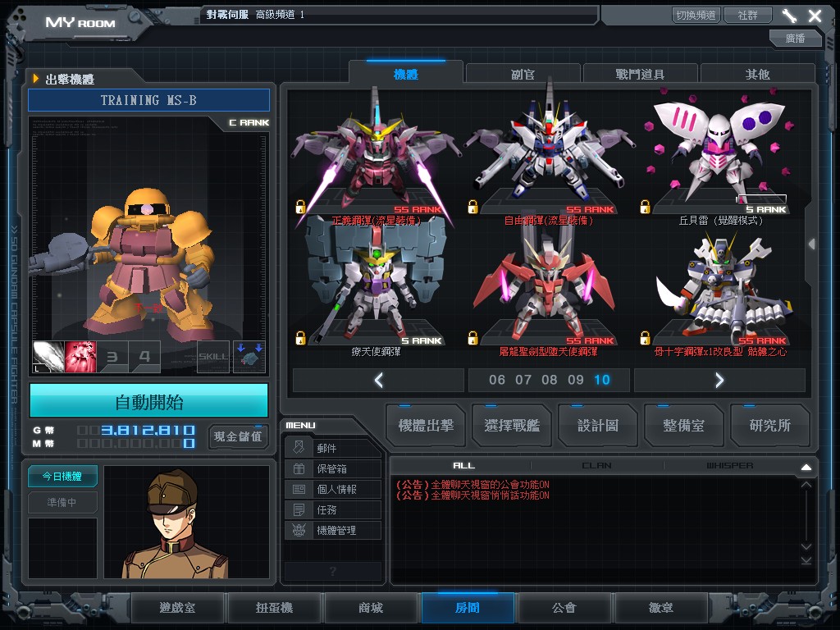Click the lock icon on 骷髏之心
Viewport: 840px width, 630px height.
(645, 338)
